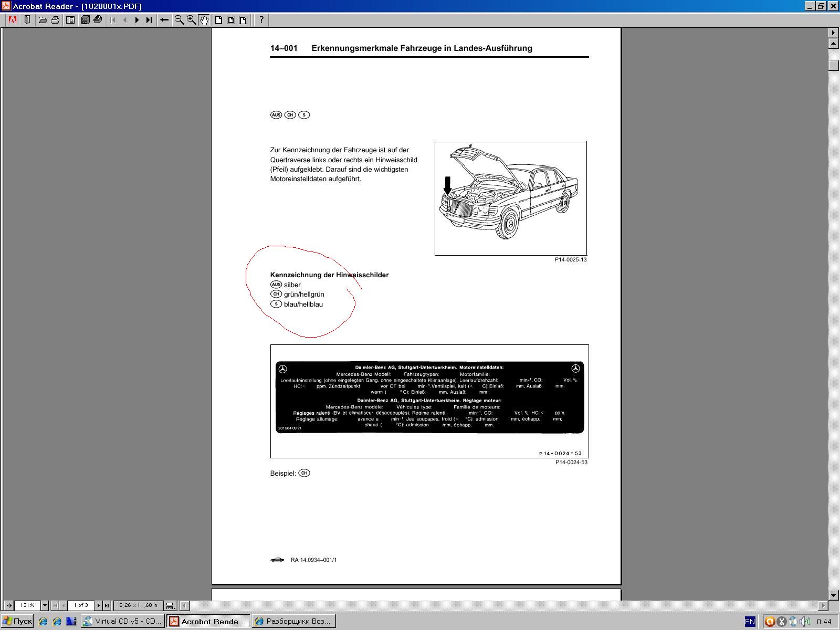Set Actual Size page view
The height and width of the screenshot is (630, 840).
pos(218,20)
